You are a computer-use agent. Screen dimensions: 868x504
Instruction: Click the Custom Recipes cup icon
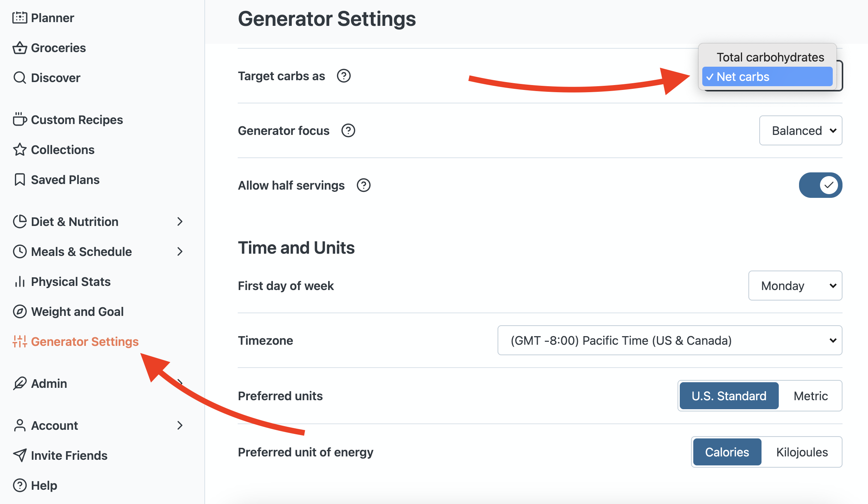[19, 120]
